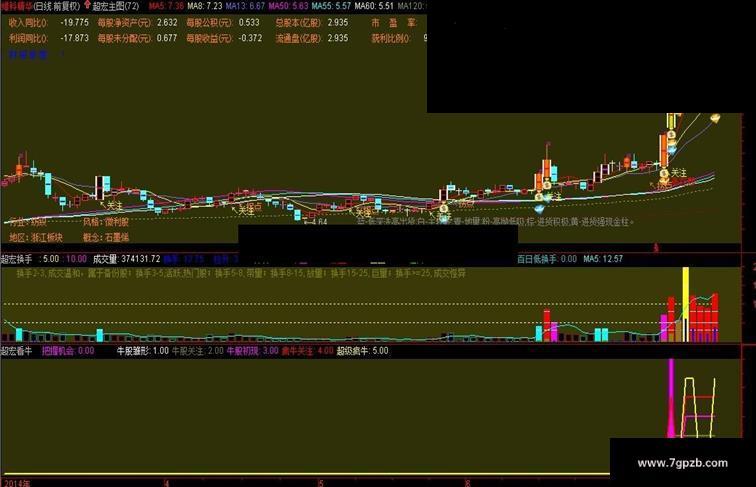The width and height of the screenshot is (756, 487).
Task: Click the 利润同比 value -17.873
Action: click(x=75, y=38)
